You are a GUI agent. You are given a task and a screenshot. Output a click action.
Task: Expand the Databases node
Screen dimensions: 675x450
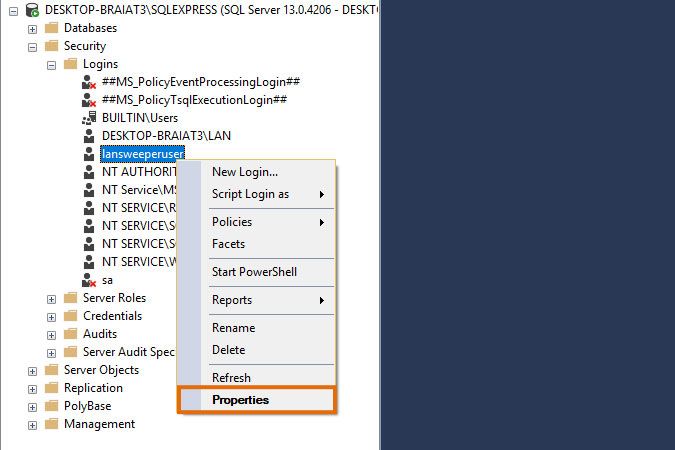point(33,28)
